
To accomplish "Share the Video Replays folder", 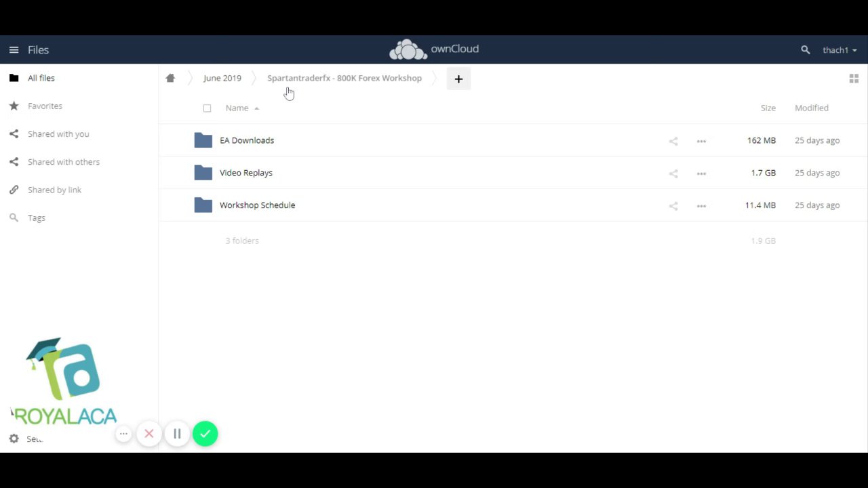I will (673, 174).
